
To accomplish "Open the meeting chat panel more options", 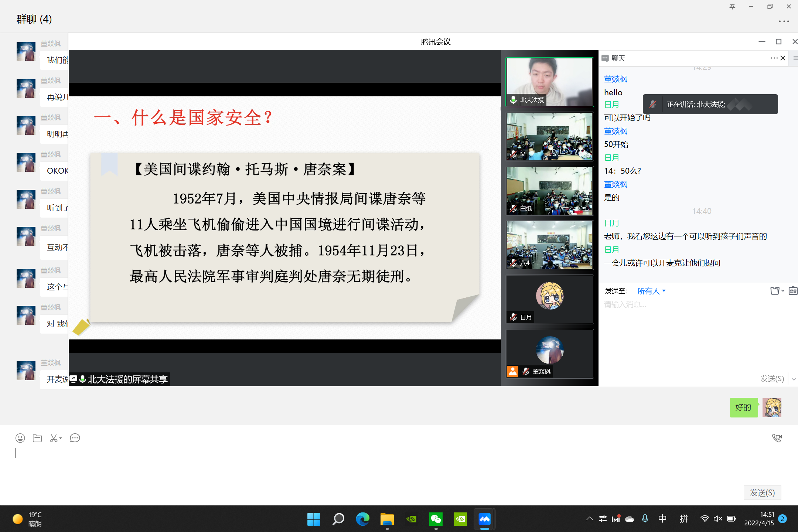I will coord(774,58).
